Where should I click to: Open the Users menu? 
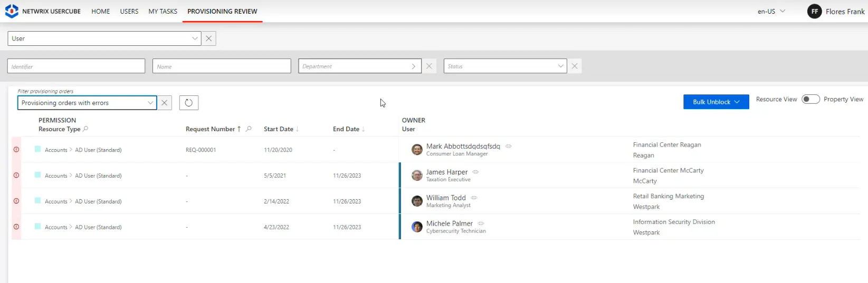(x=129, y=11)
